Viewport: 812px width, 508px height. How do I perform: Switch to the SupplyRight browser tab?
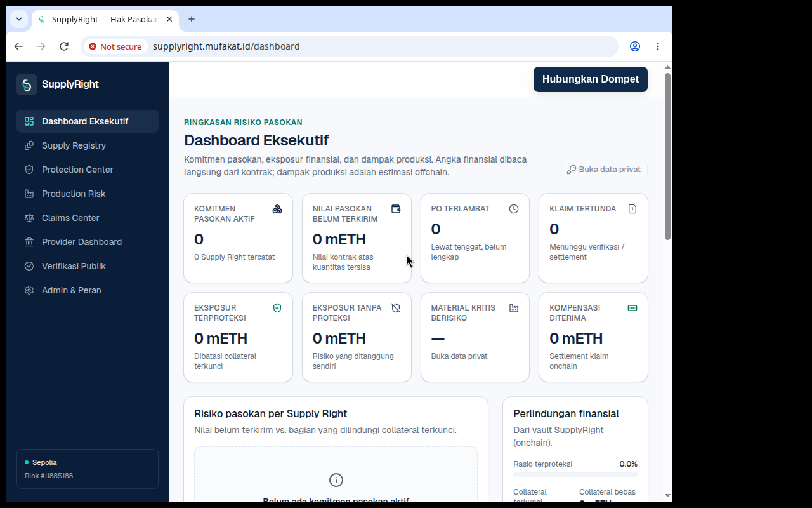[x=105, y=19]
